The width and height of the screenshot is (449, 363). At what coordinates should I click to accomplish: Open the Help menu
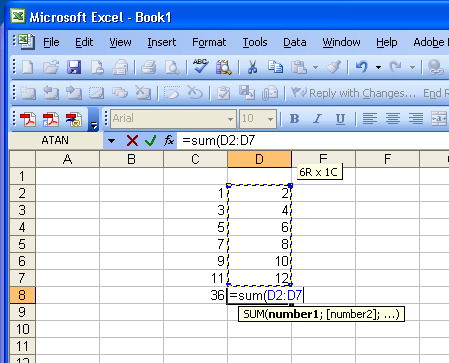(x=387, y=42)
